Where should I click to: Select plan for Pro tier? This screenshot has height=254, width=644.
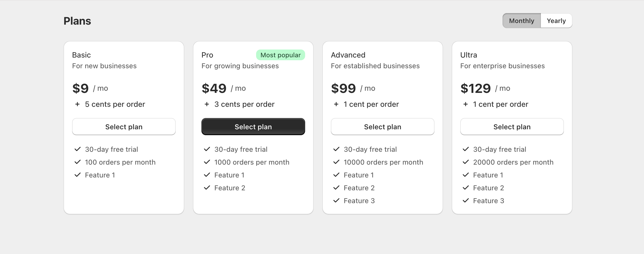[253, 127]
